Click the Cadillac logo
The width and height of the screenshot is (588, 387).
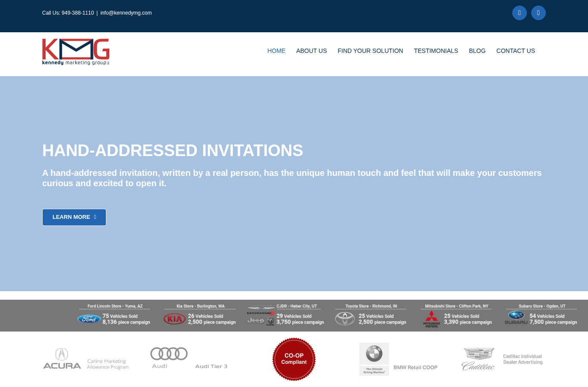(x=478, y=359)
